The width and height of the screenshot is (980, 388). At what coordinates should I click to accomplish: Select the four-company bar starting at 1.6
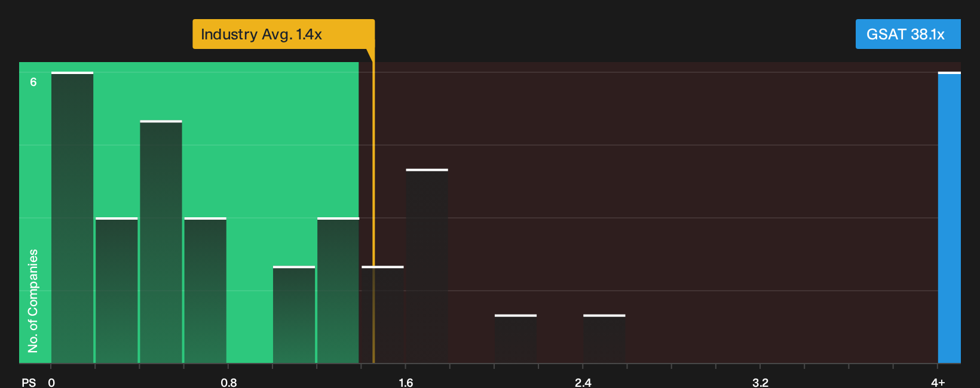[427, 266]
